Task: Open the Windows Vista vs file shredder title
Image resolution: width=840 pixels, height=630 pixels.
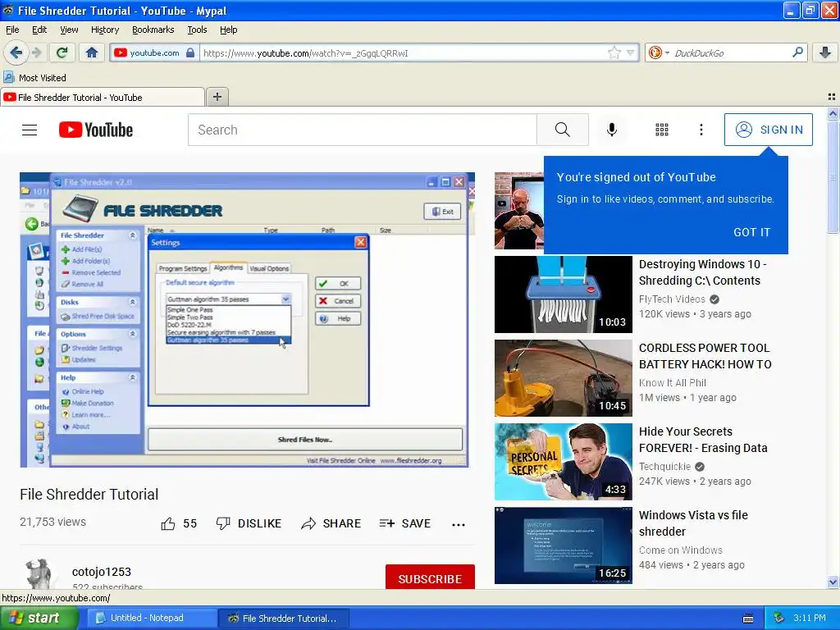Action: pos(693,523)
